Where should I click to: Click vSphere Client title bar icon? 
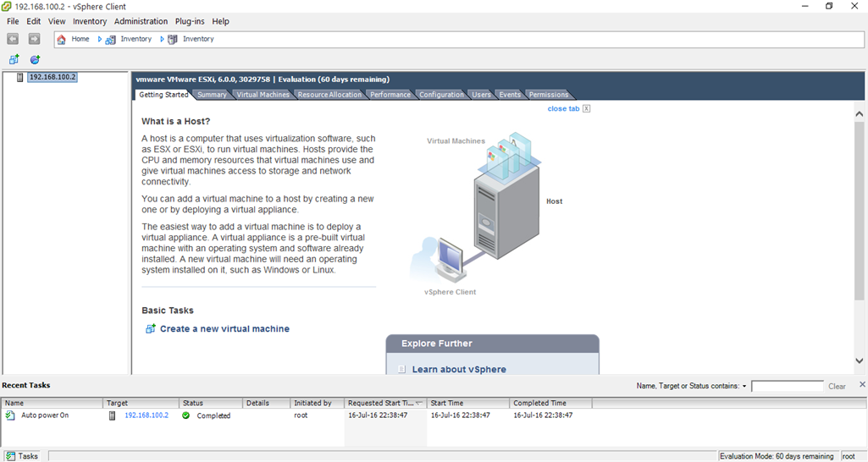point(7,6)
